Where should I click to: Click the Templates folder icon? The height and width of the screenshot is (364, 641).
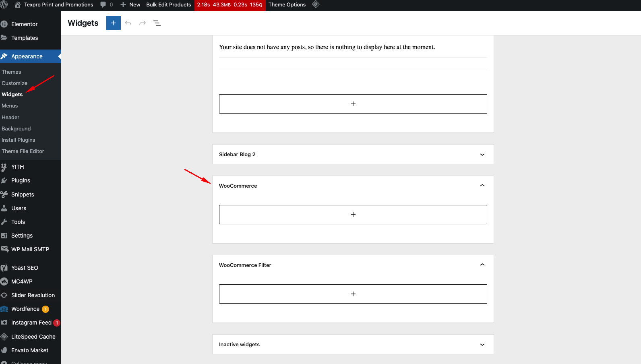(x=4, y=37)
